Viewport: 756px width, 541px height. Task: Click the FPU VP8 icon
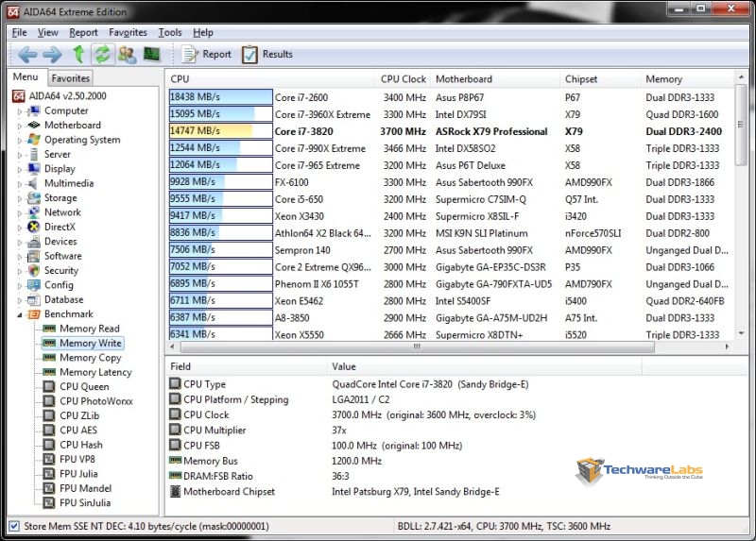(49, 459)
